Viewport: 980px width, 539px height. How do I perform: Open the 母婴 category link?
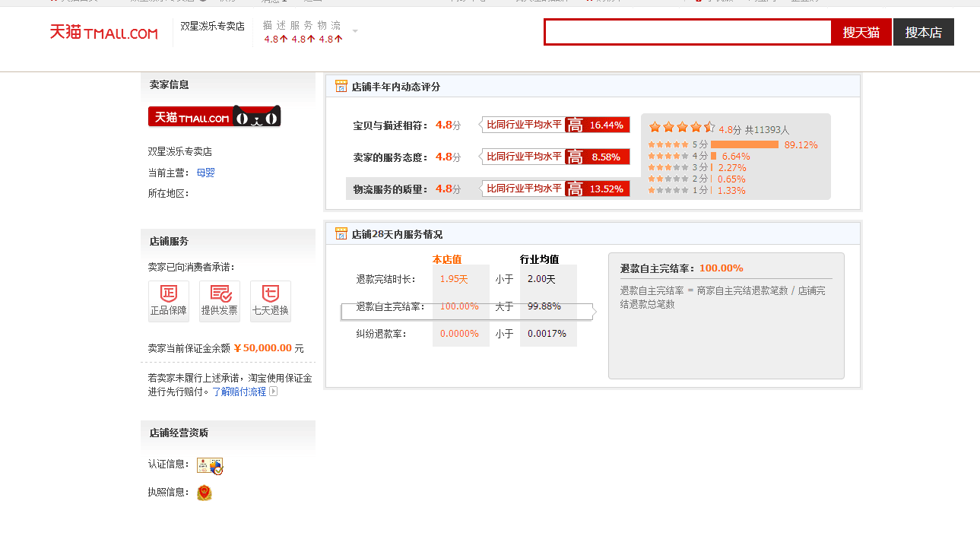click(206, 173)
